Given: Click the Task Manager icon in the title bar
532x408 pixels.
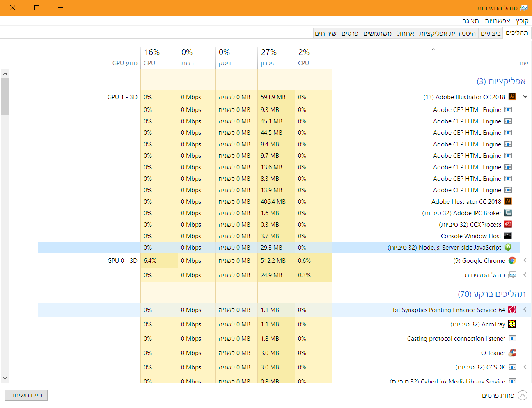Looking at the screenshot, I should point(523,8).
